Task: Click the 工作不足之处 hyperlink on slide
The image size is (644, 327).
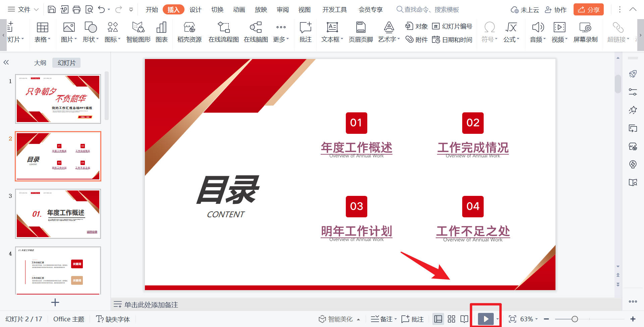Action: [x=473, y=231]
